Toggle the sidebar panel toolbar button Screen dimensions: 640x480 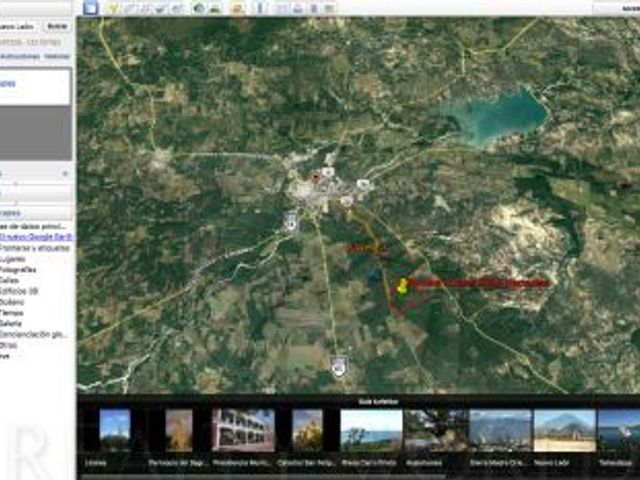click(91, 7)
